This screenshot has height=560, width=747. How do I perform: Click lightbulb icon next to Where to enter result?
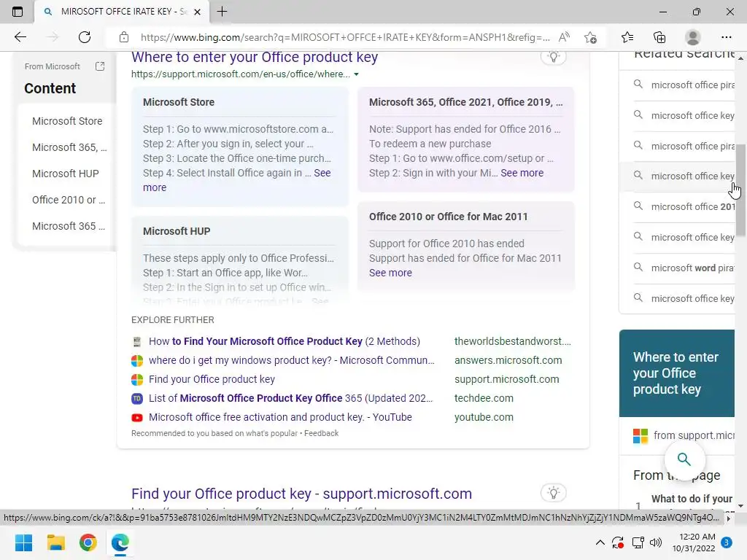pos(553,57)
